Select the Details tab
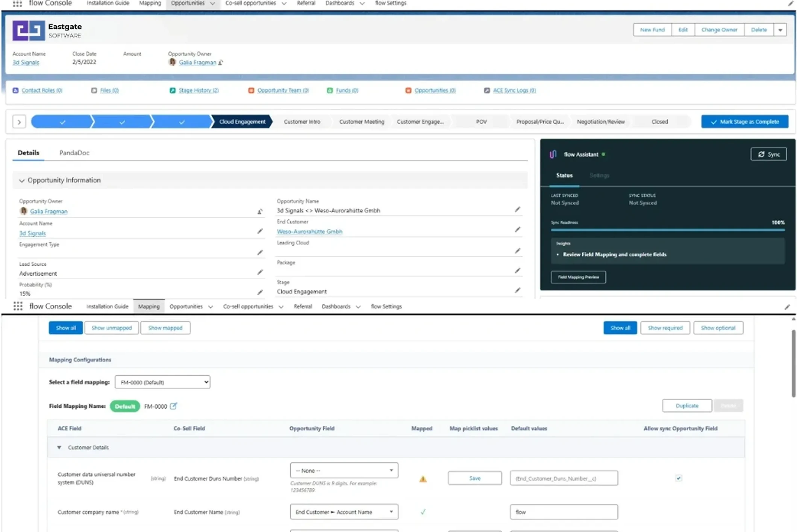Viewport: 797px width, 532px height. (28, 153)
